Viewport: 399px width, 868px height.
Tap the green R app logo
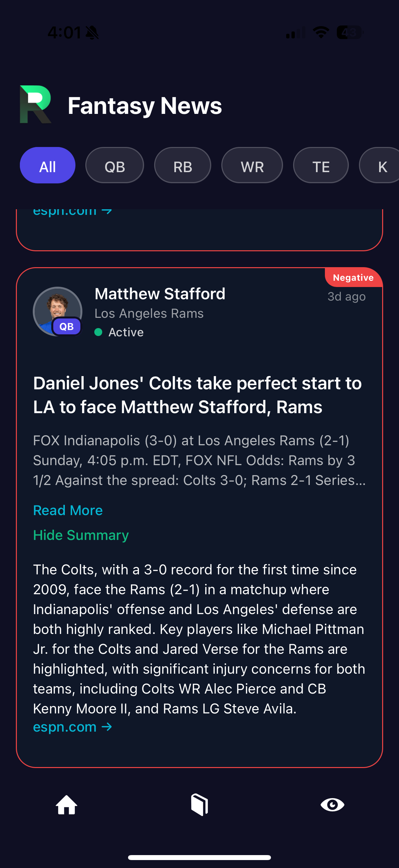click(35, 105)
